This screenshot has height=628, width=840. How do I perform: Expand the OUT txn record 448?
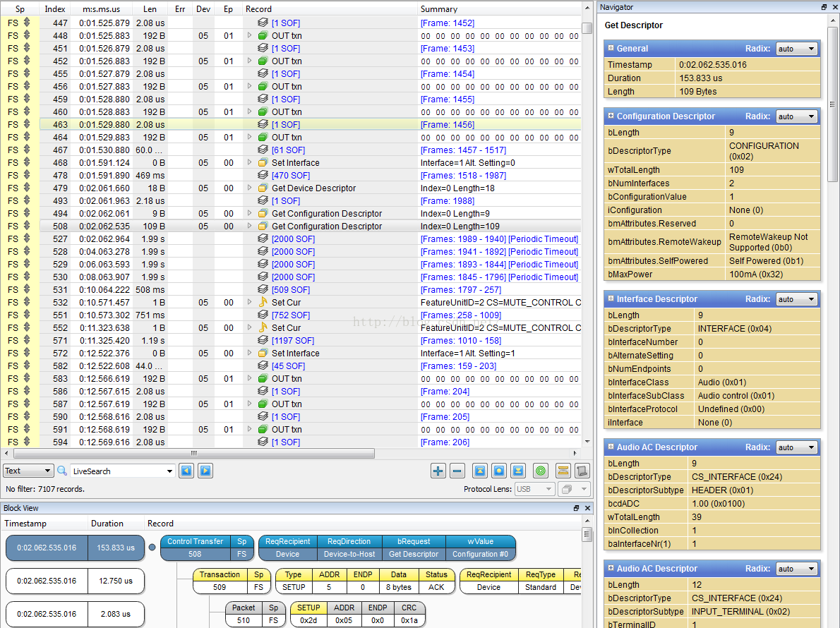pos(250,35)
